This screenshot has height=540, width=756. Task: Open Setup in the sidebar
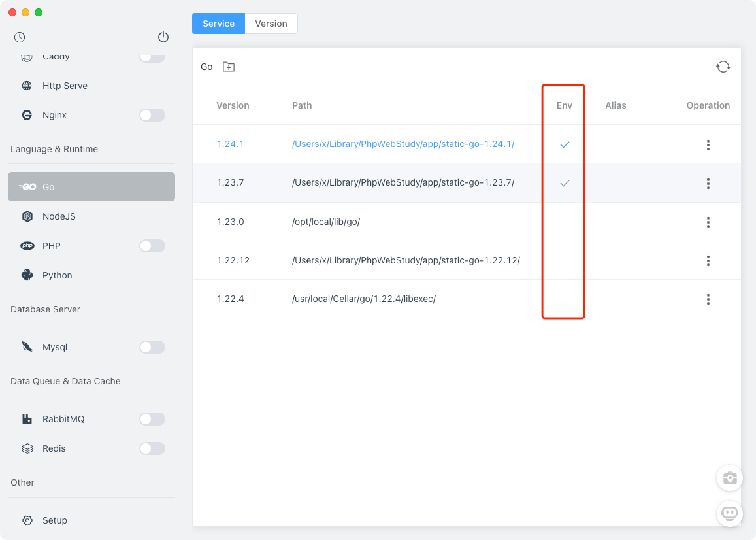click(91, 520)
